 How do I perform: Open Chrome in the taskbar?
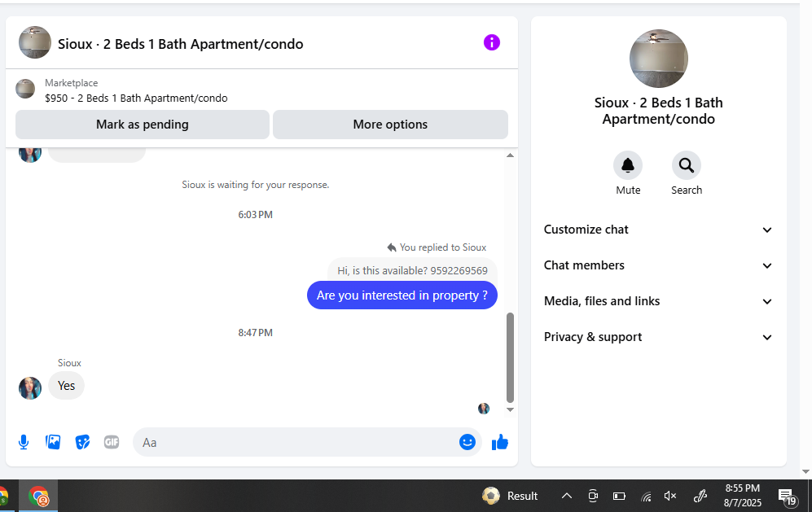point(38,496)
